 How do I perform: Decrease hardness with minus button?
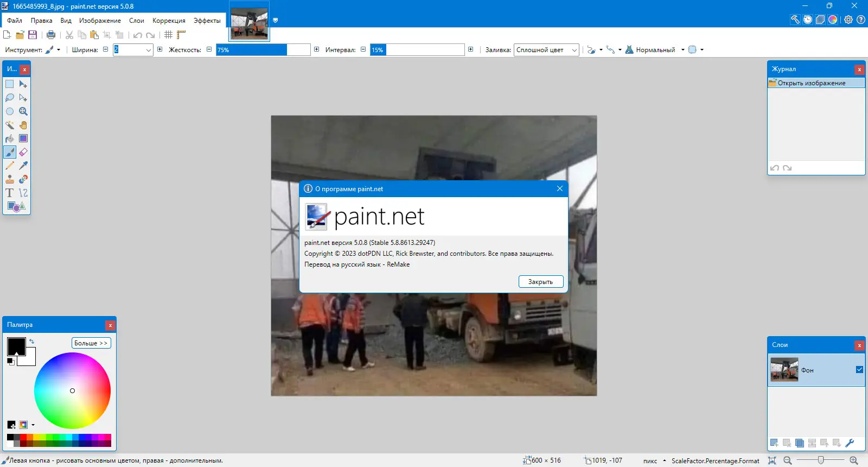pyautogui.click(x=209, y=49)
